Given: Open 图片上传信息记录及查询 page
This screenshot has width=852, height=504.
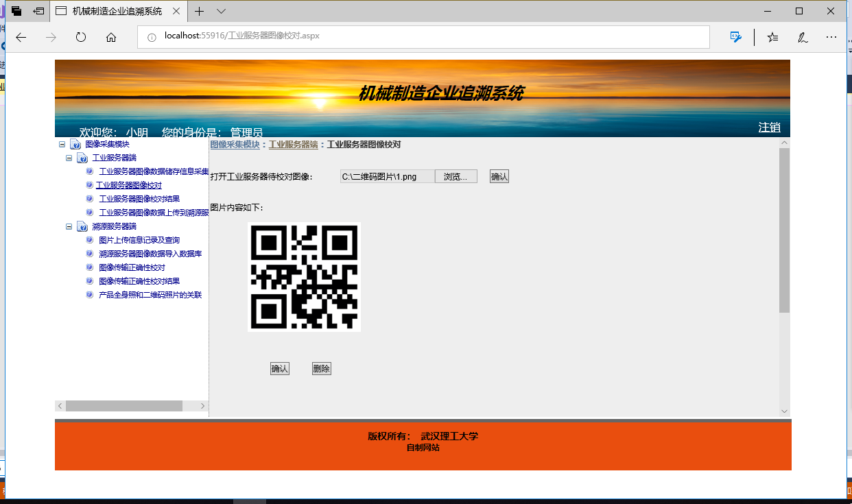Looking at the screenshot, I should point(139,240).
